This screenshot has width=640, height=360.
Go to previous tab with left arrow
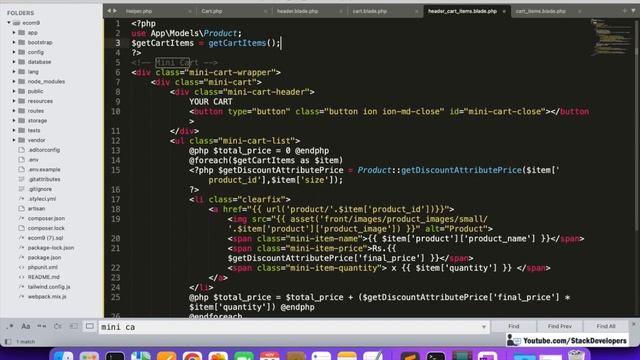pos(109,11)
